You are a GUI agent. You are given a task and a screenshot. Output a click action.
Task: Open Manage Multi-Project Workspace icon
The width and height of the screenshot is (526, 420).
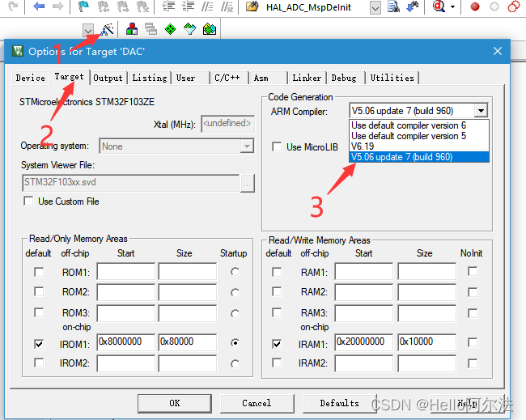point(151,29)
